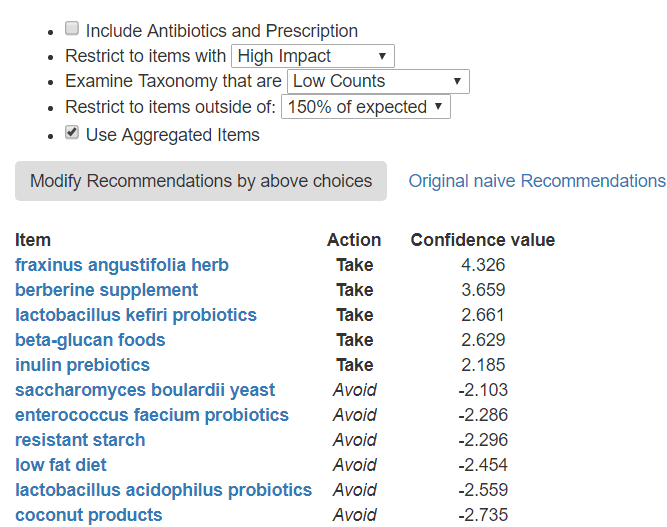Open the High Impact dropdown
This screenshot has height=527, width=667.
click(312, 56)
